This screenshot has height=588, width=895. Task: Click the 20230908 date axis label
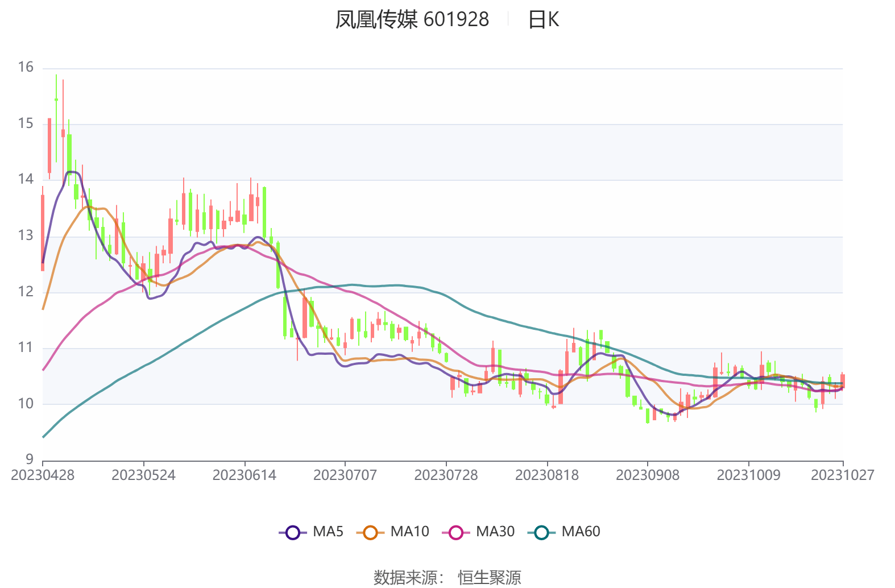pos(648,475)
